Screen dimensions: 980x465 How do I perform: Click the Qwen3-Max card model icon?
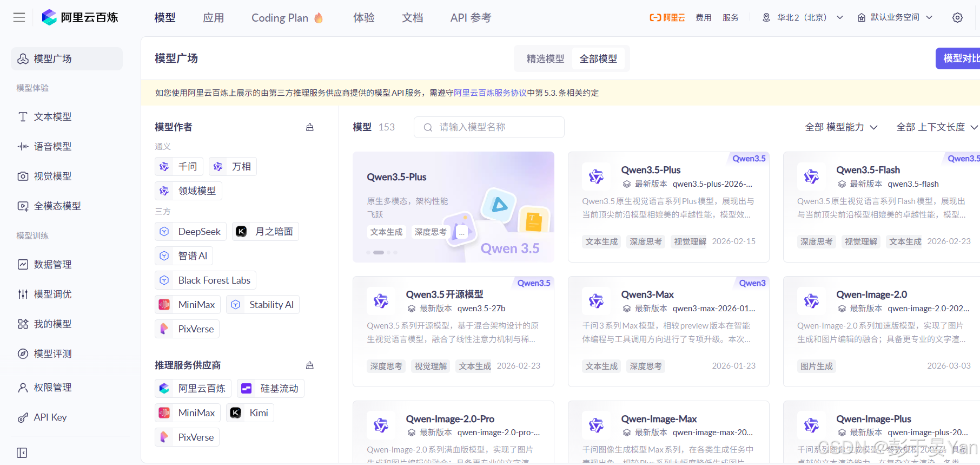coord(596,301)
